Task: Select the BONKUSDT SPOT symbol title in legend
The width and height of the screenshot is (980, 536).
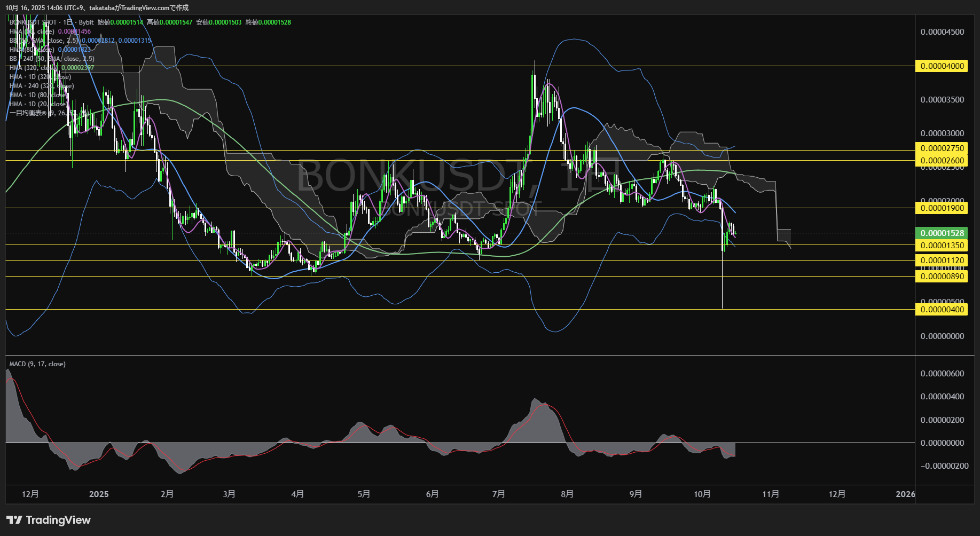Action: (33, 22)
